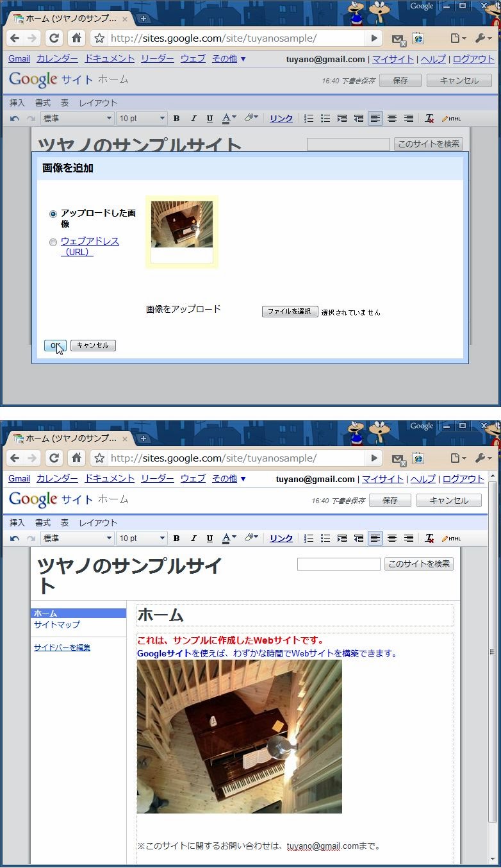Apply underline in the lower editor toolbar
This screenshot has width=501, height=868.
click(x=209, y=538)
